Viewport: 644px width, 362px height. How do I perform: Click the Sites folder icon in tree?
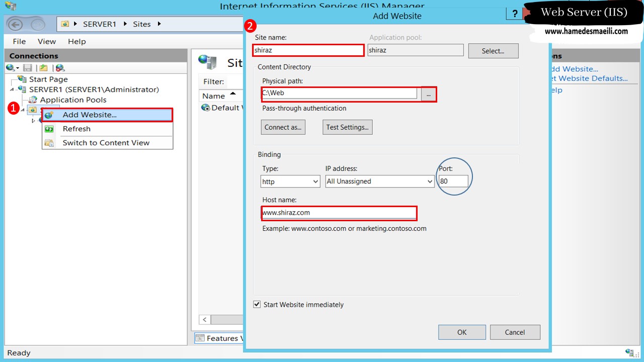pos(32,110)
